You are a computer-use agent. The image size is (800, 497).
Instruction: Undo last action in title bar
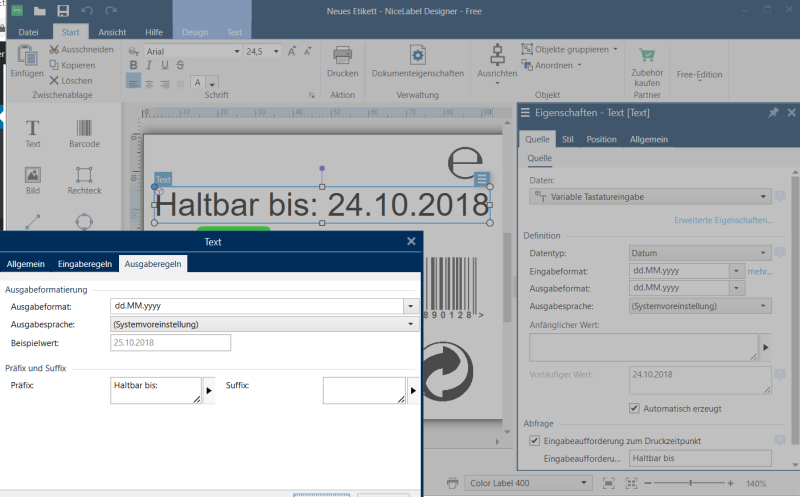click(x=87, y=11)
